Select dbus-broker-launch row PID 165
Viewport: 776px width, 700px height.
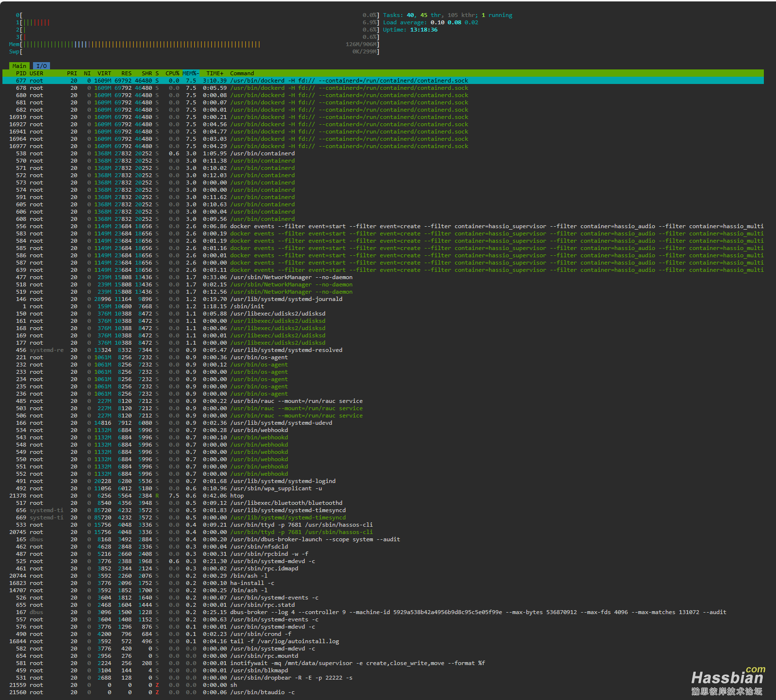383,539
